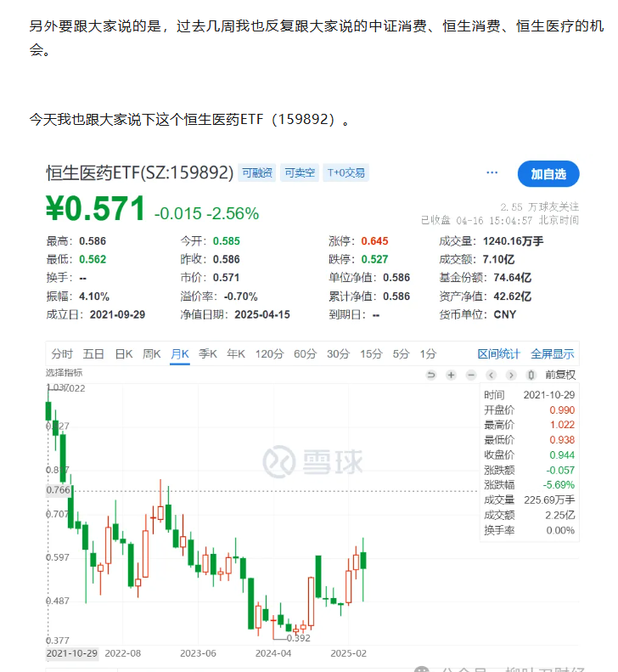Switch to the 年K tab
Image resolution: width=618 pixels, height=672 pixels.
236,354
